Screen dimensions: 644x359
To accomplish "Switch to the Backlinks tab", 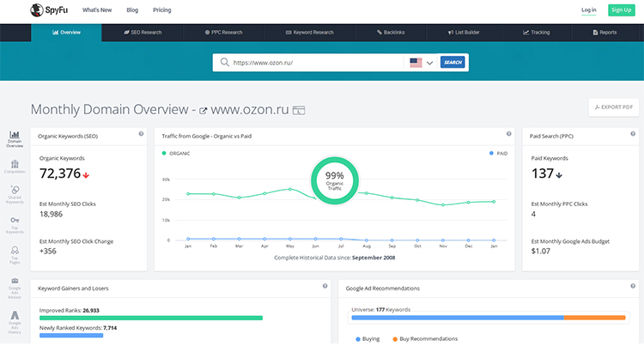I will 391,33.
